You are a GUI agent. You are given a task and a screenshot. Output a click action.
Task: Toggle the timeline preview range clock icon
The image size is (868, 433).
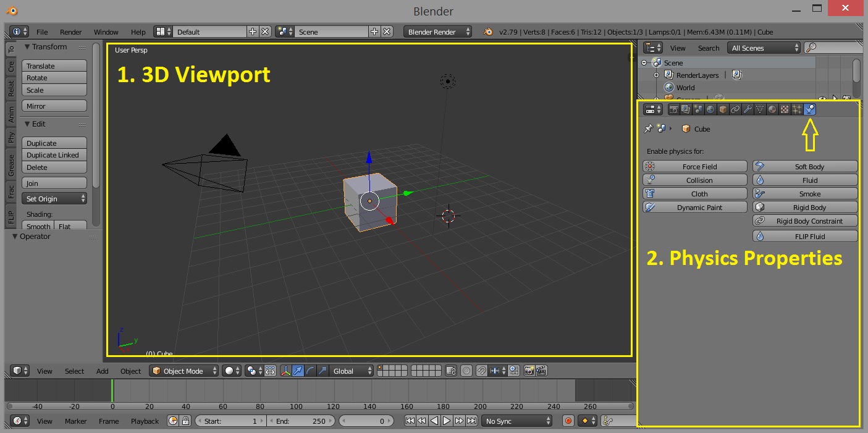pos(172,421)
